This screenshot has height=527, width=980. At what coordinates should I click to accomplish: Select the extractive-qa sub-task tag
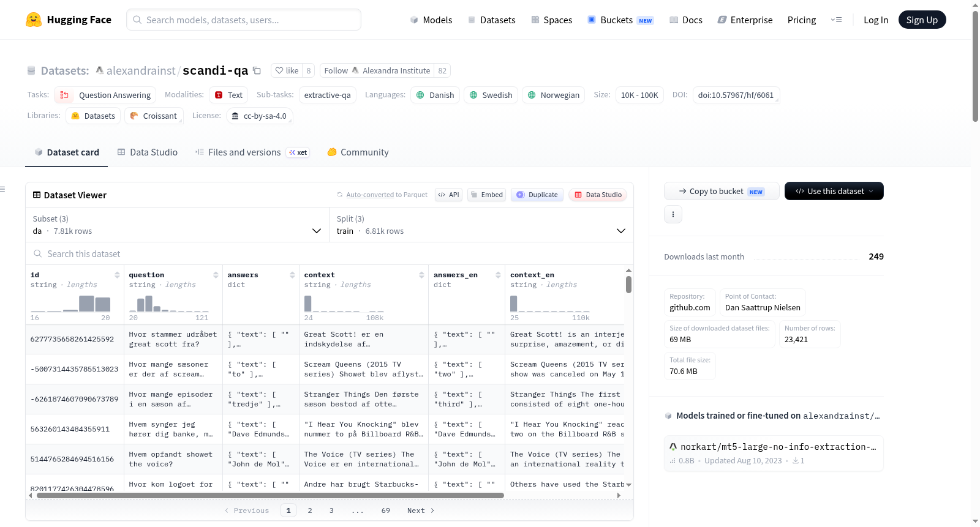[328, 95]
